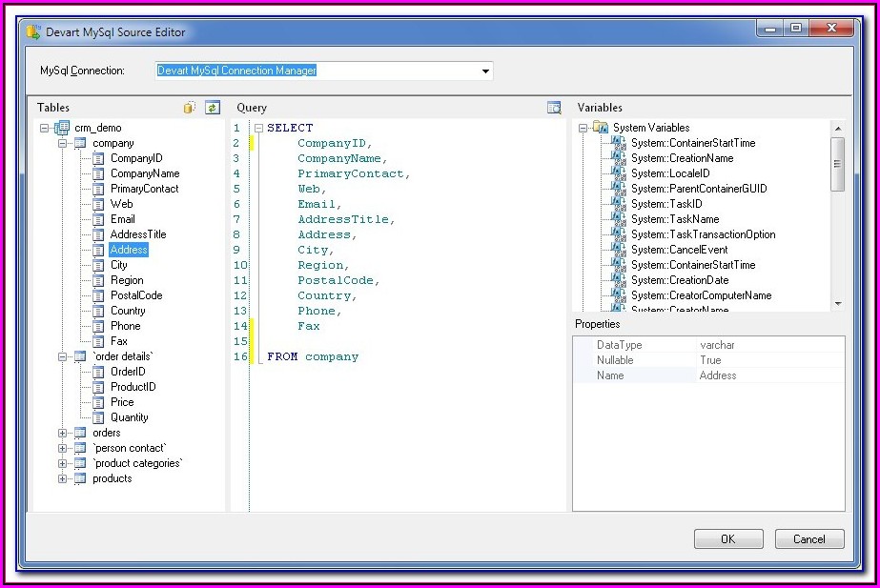Click the crm_demo database icon
This screenshot has height=588, width=880.
[62, 128]
